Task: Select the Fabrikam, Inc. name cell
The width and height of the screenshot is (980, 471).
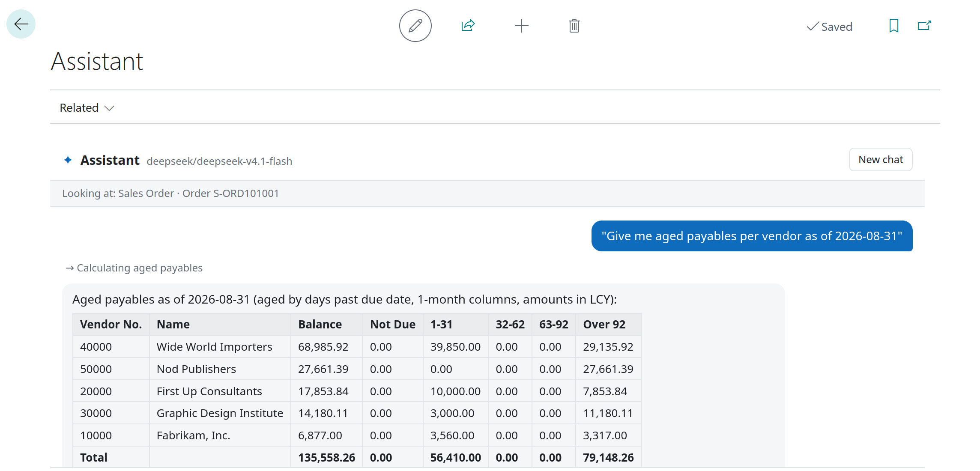Action: tap(220, 435)
